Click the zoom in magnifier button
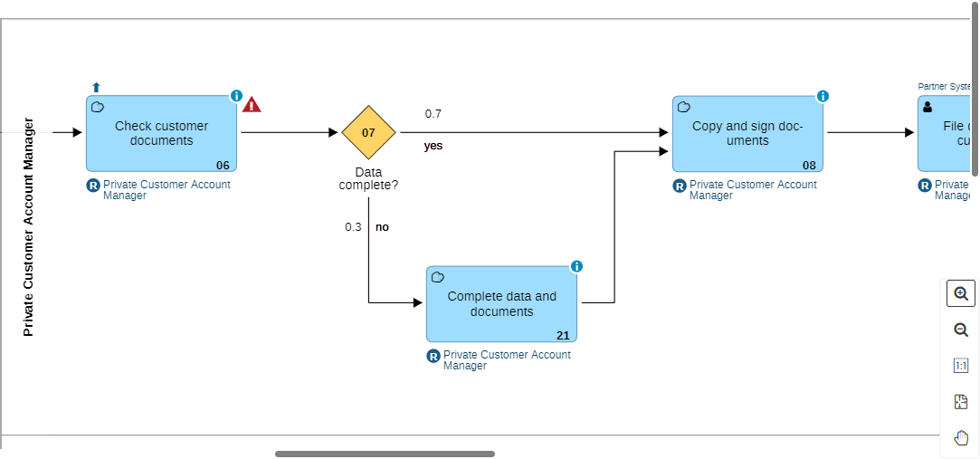This screenshot has height=459, width=980. click(961, 294)
